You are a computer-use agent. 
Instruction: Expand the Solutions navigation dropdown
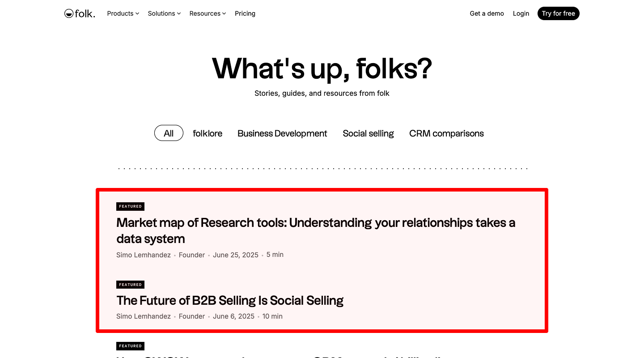point(164,13)
